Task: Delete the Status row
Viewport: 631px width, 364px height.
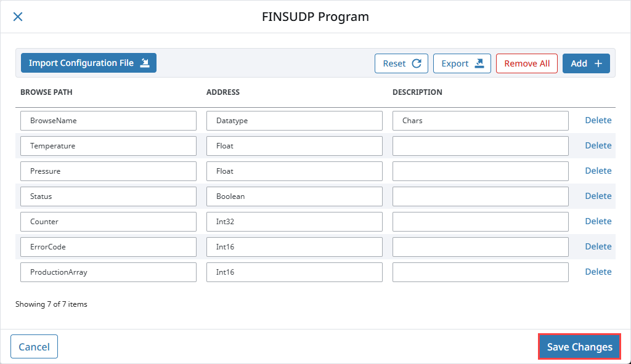Action: [598, 196]
